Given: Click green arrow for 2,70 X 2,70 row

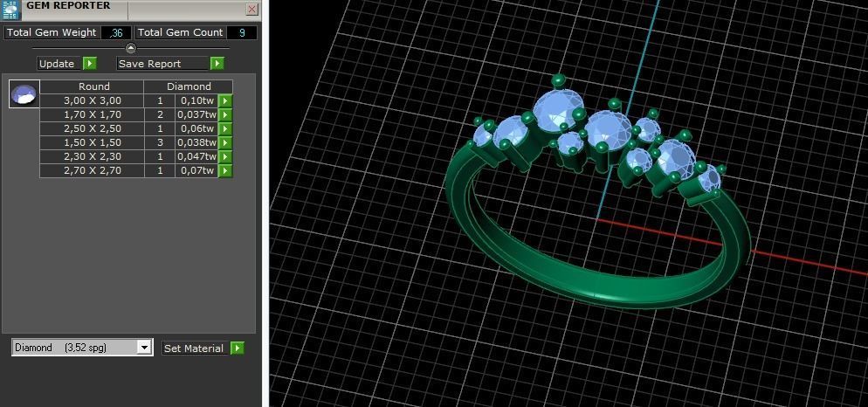Looking at the screenshot, I should tap(225, 170).
